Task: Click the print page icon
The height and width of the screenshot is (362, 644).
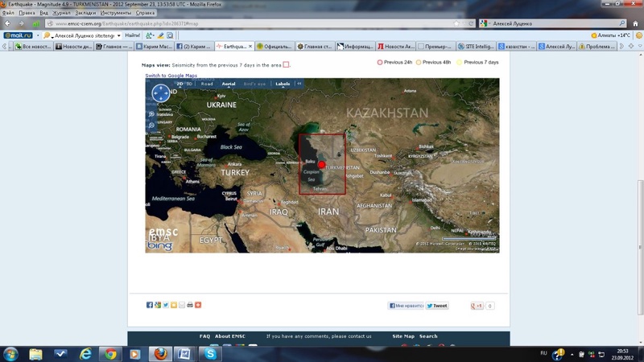Action: tap(190, 305)
